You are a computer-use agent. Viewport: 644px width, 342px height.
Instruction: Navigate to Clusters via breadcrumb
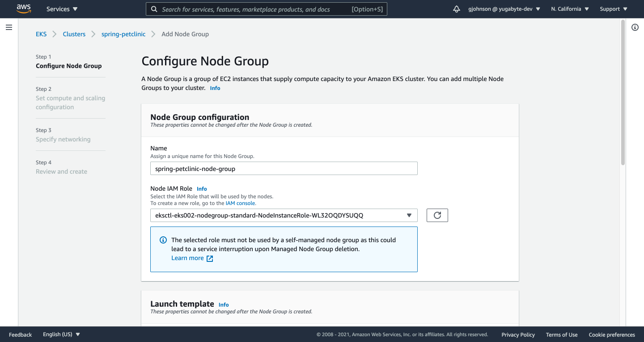pos(74,34)
